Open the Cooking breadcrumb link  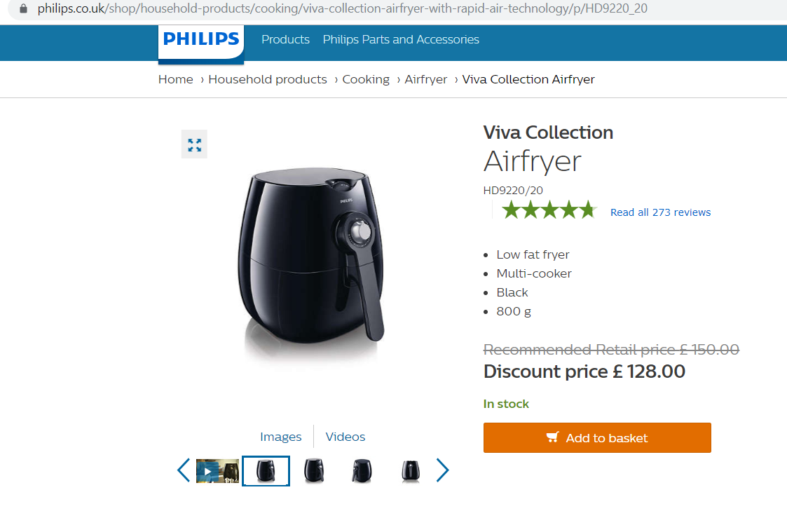pos(366,79)
